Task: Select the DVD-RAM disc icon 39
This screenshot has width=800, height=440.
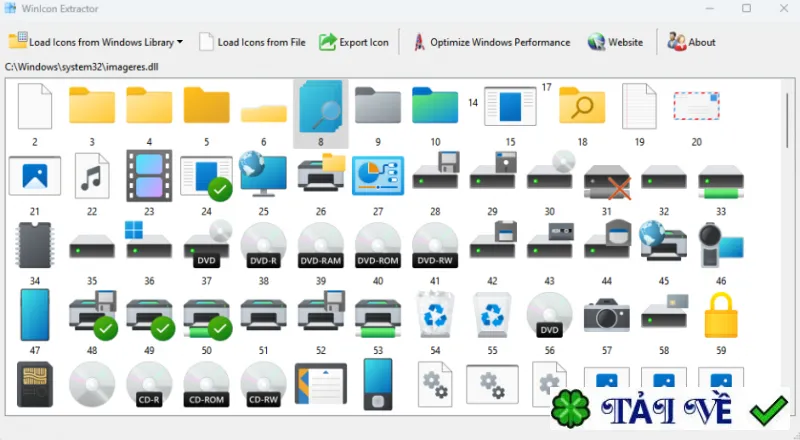Action: coord(321,245)
